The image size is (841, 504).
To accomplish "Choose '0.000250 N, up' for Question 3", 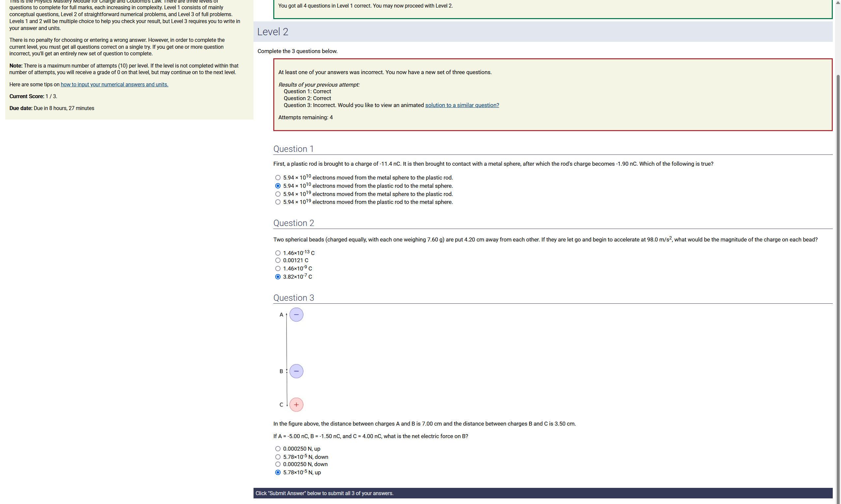I will coord(278,449).
